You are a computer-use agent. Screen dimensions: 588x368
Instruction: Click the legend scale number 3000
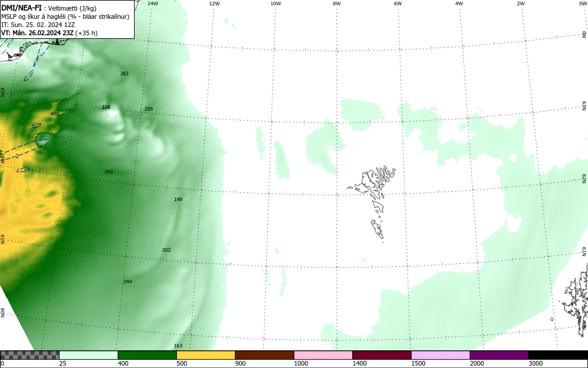[x=536, y=363]
